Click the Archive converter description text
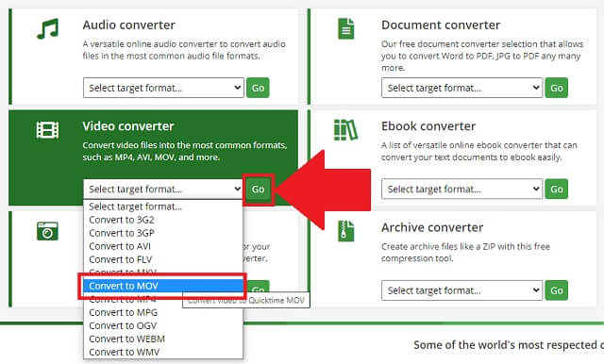 point(465,252)
